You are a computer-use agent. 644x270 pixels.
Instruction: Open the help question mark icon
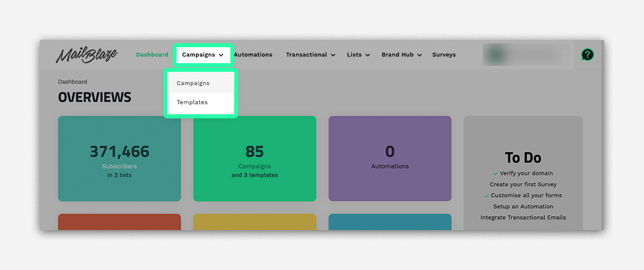point(587,55)
